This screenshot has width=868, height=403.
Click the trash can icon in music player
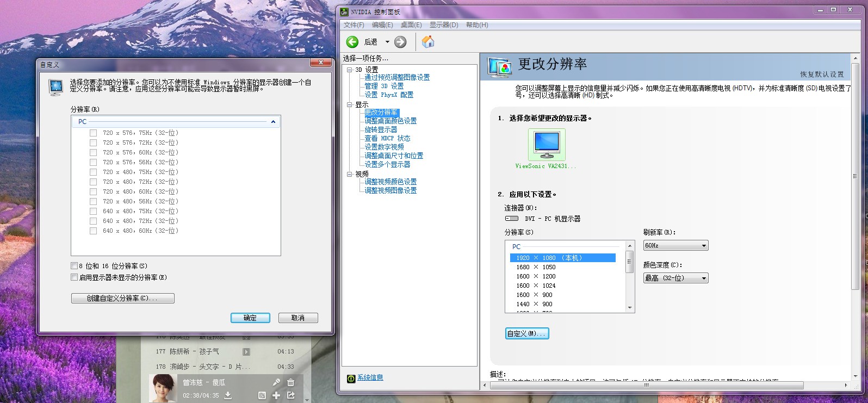pos(290,382)
